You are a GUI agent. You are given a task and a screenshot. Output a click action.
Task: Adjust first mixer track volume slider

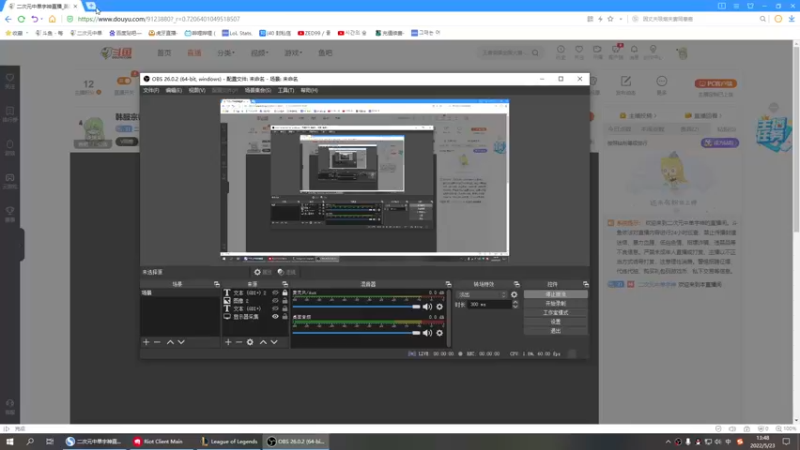pos(357,307)
